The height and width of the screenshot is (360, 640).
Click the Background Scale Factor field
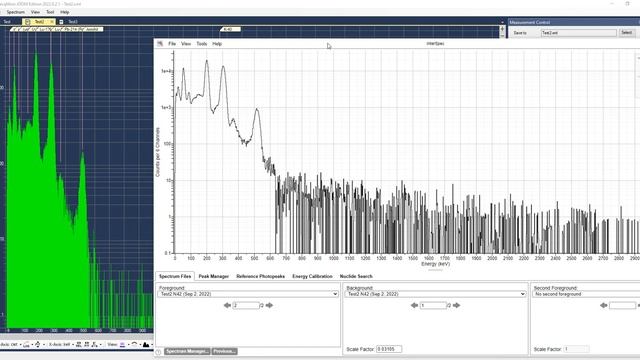389,349
